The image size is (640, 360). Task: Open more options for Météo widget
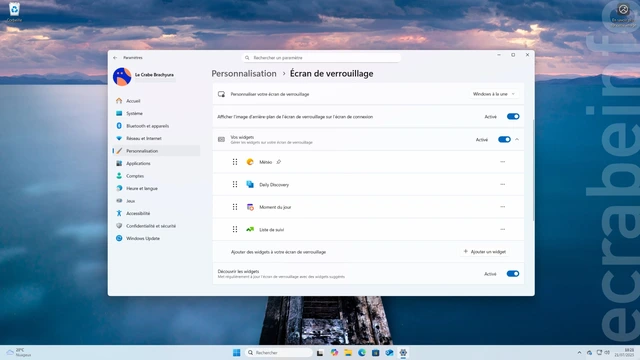click(502, 162)
